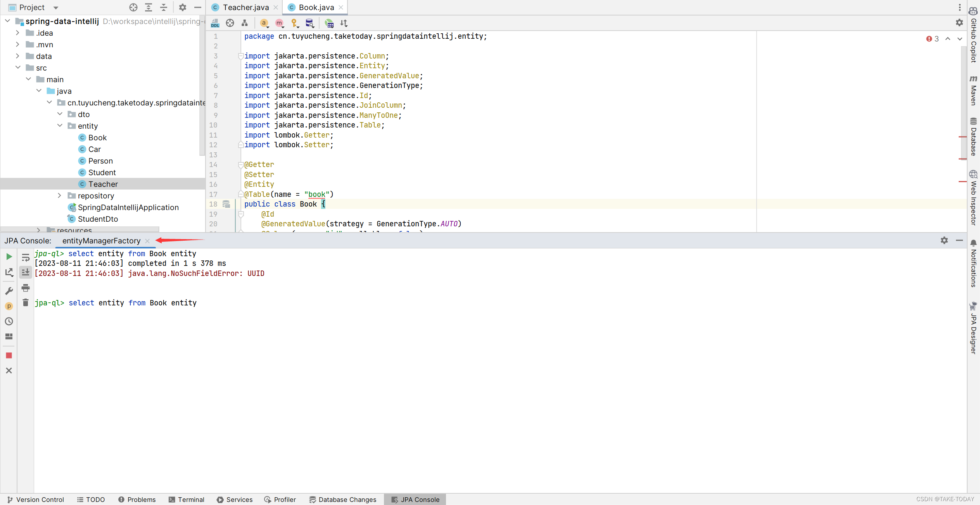The width and height of the screenshot is (980, 505).
Task: Select the Book entity in project tree
Action: pyautogui.click(x=97, y=137)
